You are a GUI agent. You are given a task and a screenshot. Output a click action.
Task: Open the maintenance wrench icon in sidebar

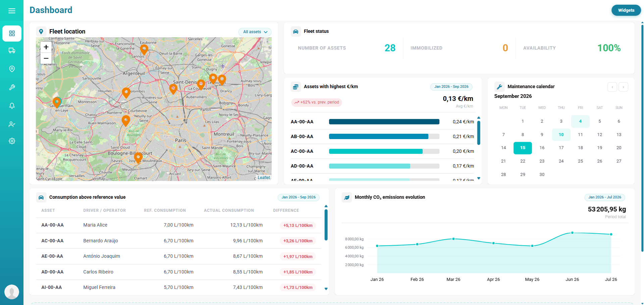(12, 87)
